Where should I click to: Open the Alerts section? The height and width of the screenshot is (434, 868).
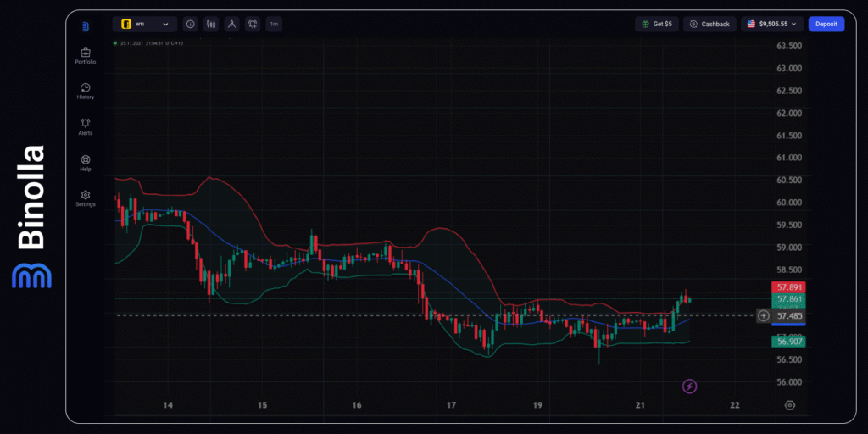pyautogui.click(x=85, y=127)
